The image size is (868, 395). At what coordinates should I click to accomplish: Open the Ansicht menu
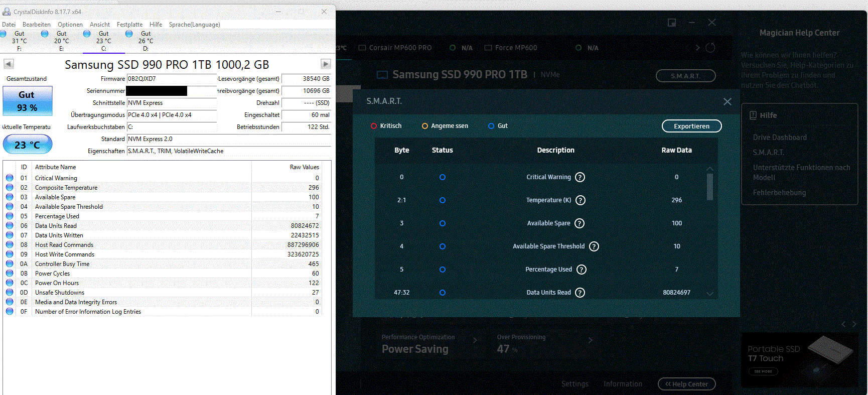(100, 25)
